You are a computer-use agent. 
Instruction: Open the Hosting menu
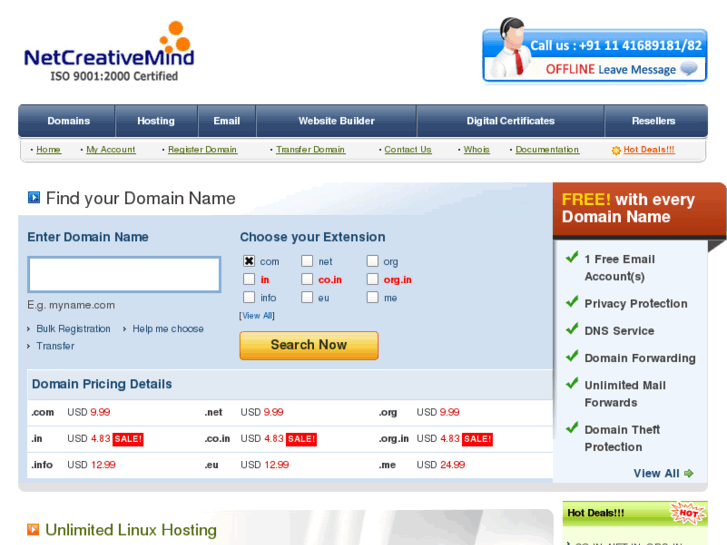(156, 121)
